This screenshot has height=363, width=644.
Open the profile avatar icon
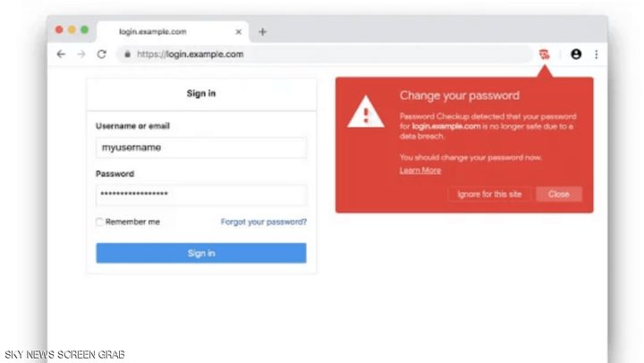click(575, 55)
